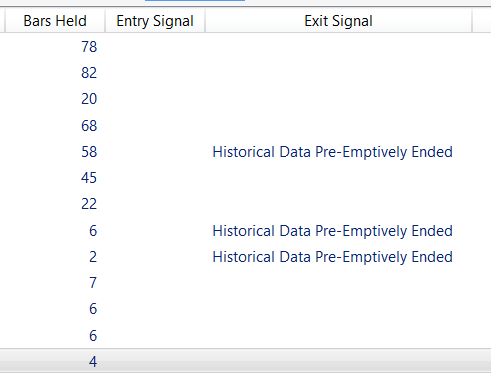491x376 pixels.
Task: Select the row with 78 bars held
Action: pos(245,46)
